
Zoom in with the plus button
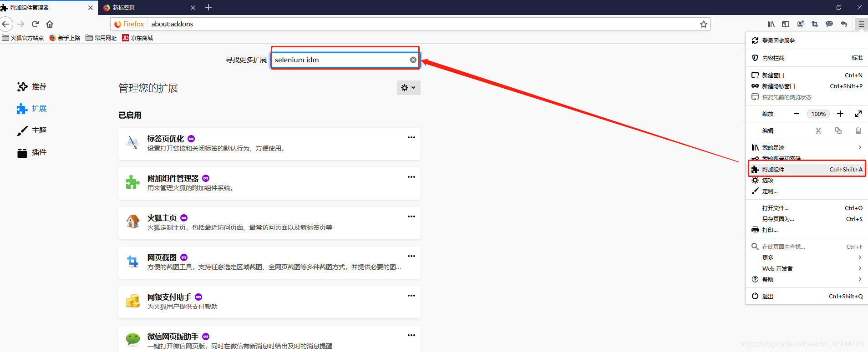[x=840, y=114]
